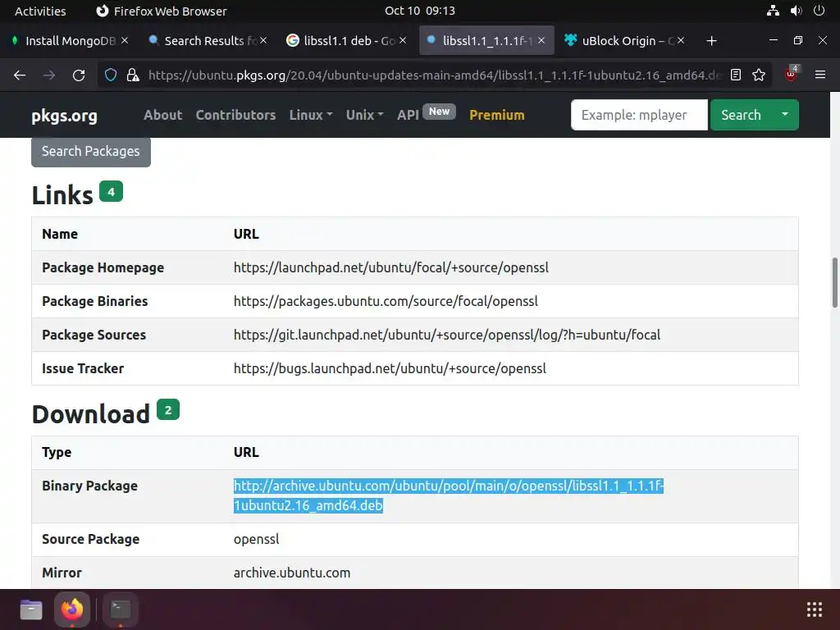
Task: Click the bugs.launchpad.net issue tracker URL
Action: tap(390, 368)
